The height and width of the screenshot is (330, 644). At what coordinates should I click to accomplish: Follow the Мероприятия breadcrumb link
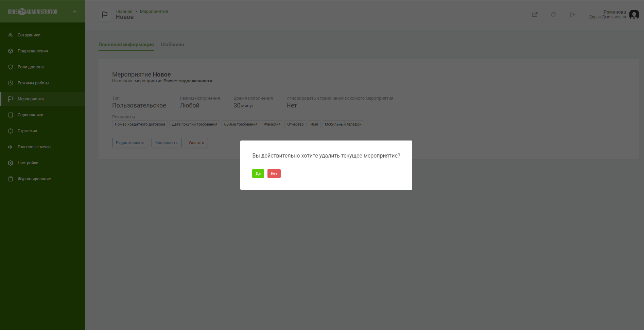(x=154, y=12)
